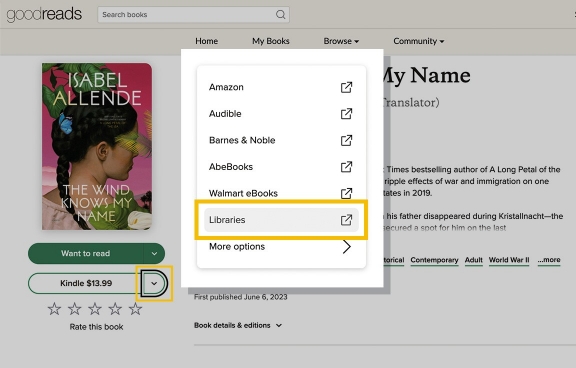
Task: Click the book cover thumbnail
Action: pos(97,147)
